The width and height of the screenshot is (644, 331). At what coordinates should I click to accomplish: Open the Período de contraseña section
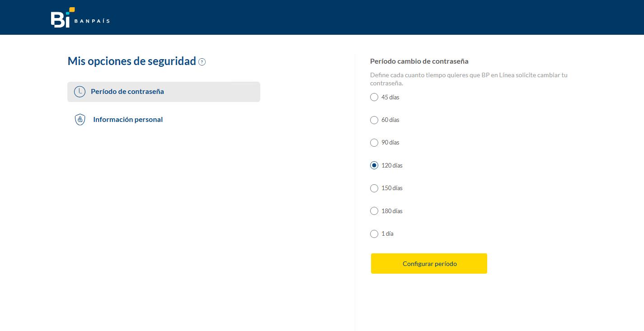[127, 92]
